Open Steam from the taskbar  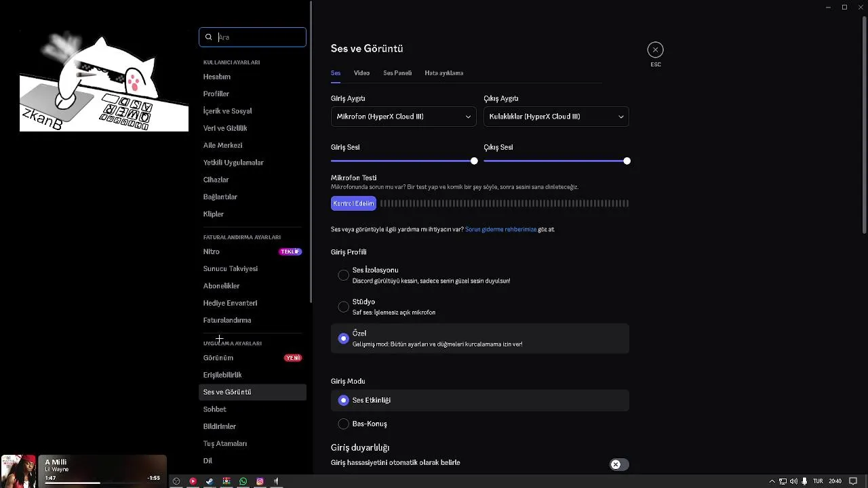point(210,481)
